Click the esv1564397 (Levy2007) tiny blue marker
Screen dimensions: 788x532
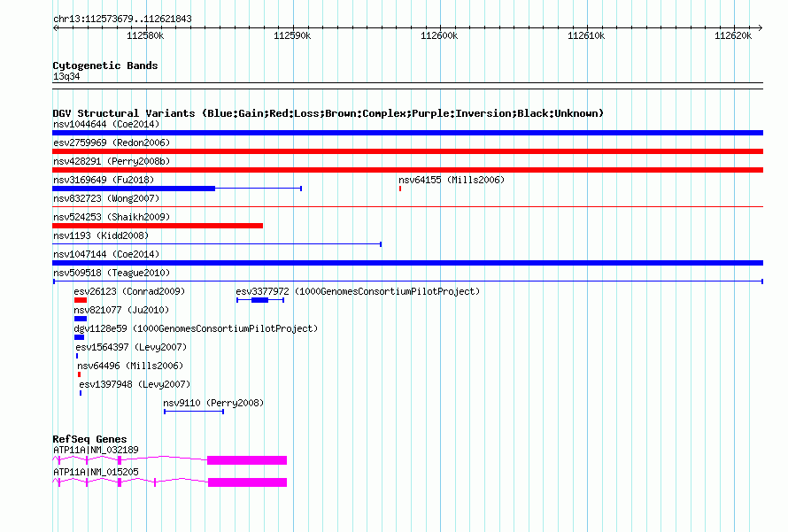(77, 356)
